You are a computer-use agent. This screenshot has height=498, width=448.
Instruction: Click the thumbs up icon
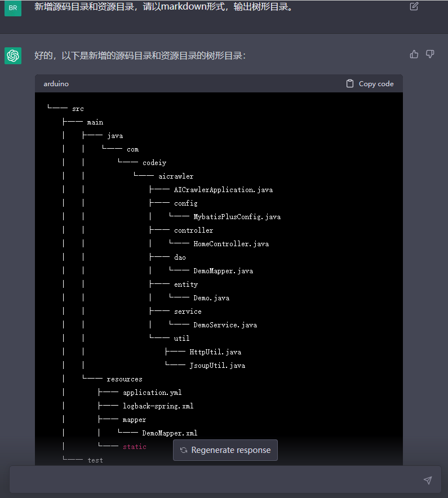click(414, 54)
